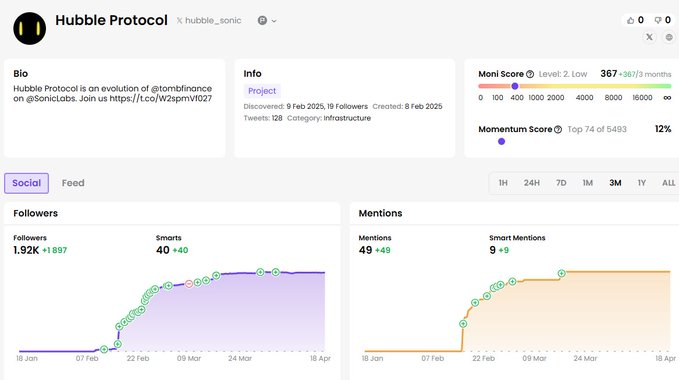Select the 1Y time range
Screen dimensions: 679x380
641,183
